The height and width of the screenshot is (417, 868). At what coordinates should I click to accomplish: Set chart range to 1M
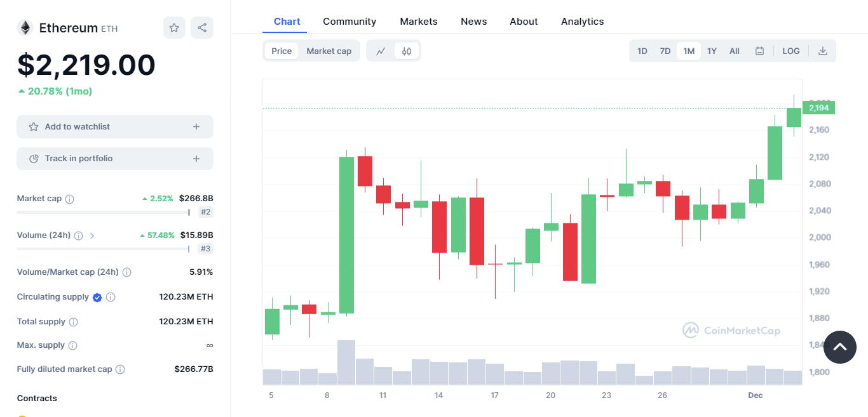[689, 51]
